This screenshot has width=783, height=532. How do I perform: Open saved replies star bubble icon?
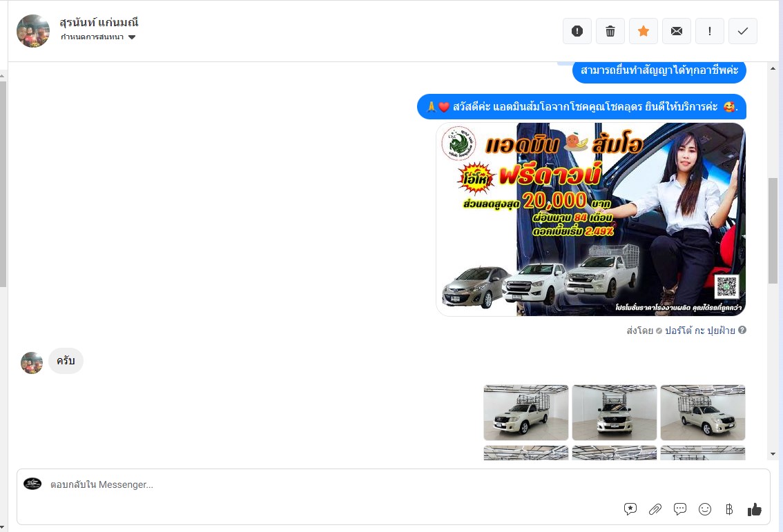click(x=630, y=509)
